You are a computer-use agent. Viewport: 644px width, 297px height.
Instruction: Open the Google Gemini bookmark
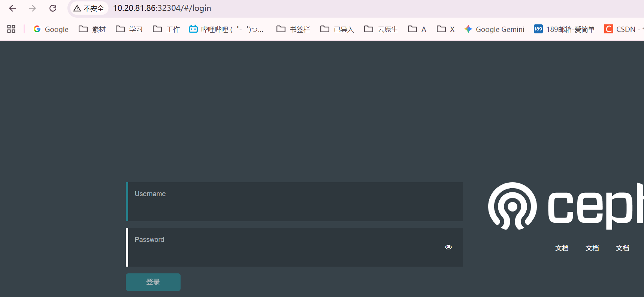coord(494,29)
